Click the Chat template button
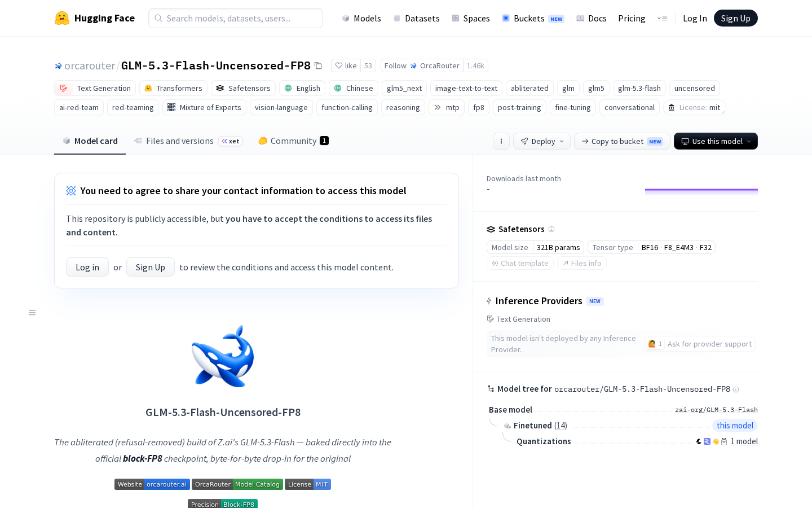 click(x=520, y=263)
